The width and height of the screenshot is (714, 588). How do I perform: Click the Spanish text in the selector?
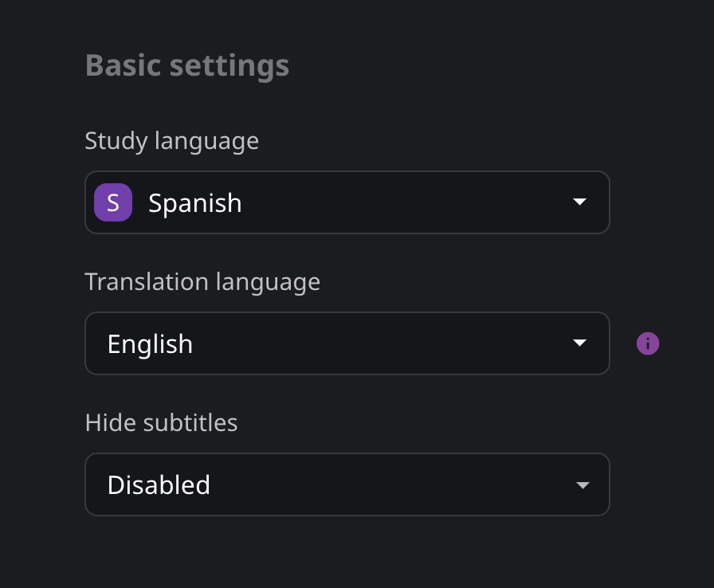[195, 203]
